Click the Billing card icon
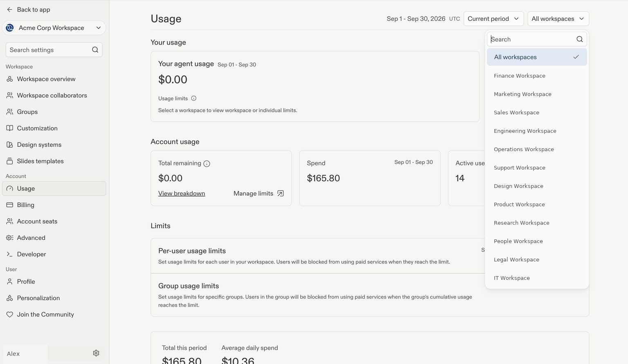Image resolution: width=628 pixels, height=364 pixels. click(x=10, y=205)
